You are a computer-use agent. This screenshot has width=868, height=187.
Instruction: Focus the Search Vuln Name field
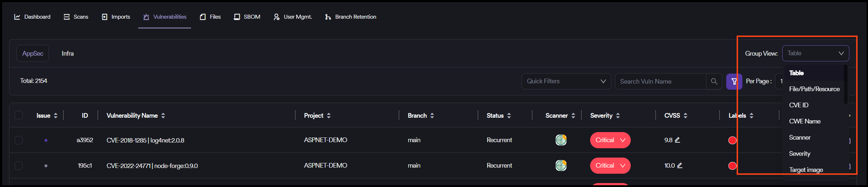[660, 81]
